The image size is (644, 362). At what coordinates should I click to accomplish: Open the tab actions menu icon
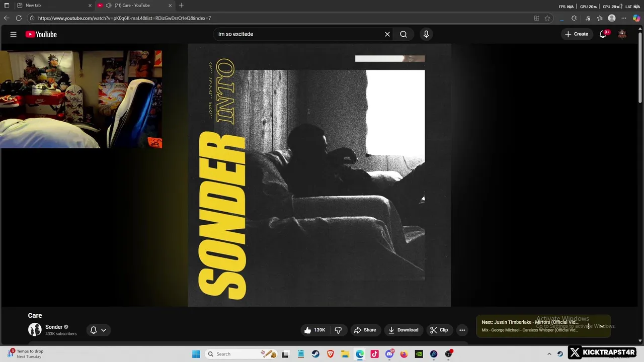point(7,6)
